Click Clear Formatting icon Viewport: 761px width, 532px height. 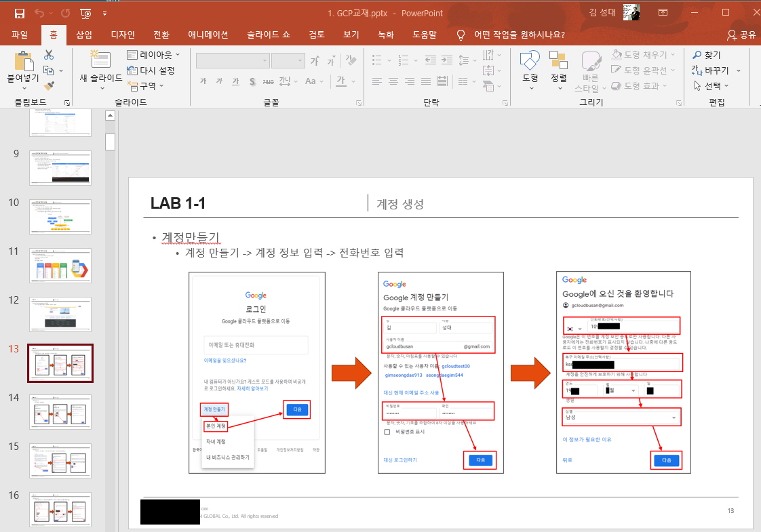point(351,60)
